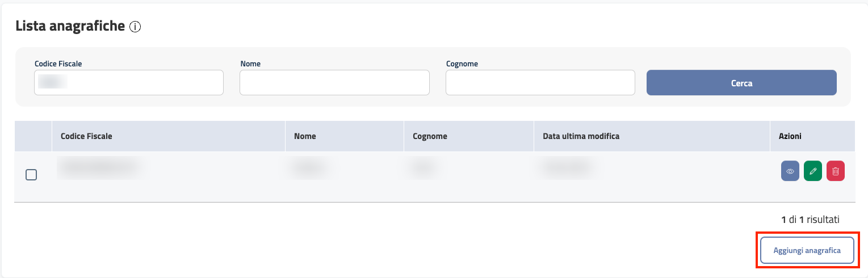View the record with the eye icon
Screen dimensions: 868x278
click(790, 171)
